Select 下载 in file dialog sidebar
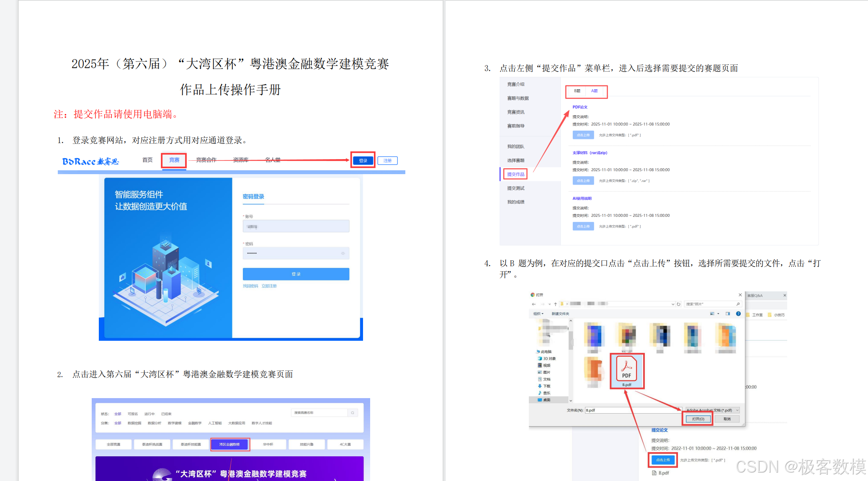 [x=546, y=386]
